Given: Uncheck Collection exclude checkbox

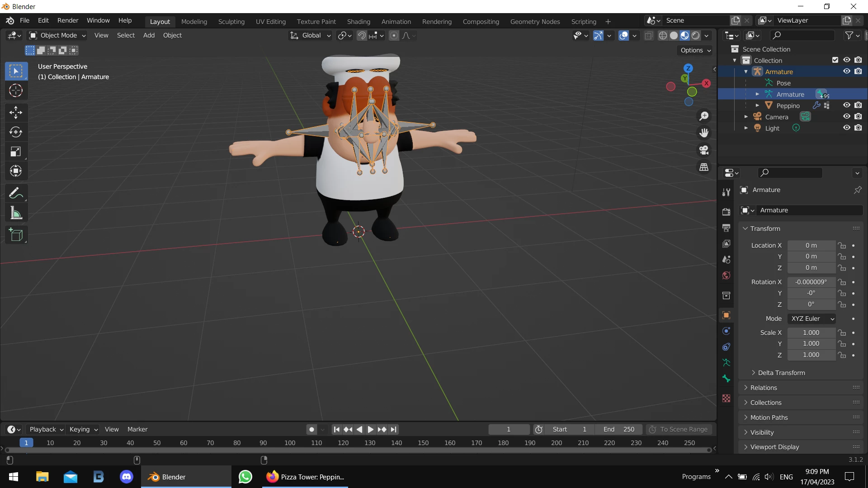Looking at the screenshot, I should 835,60.
